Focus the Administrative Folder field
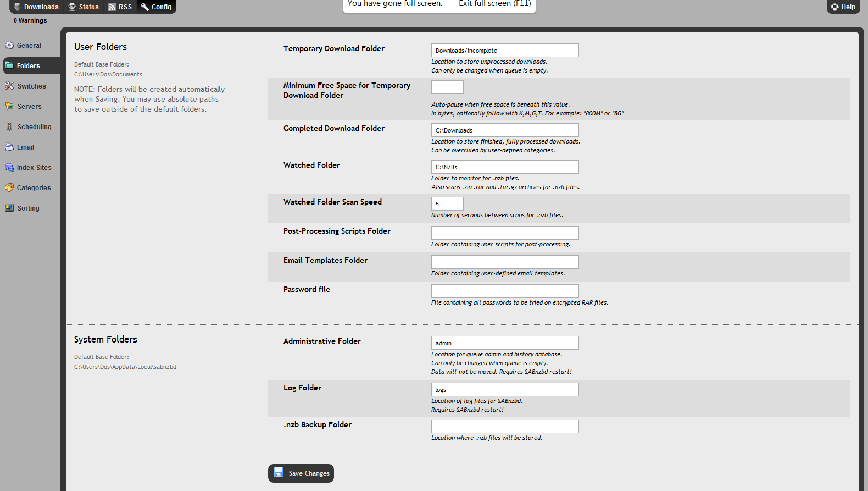 [505, 343]
